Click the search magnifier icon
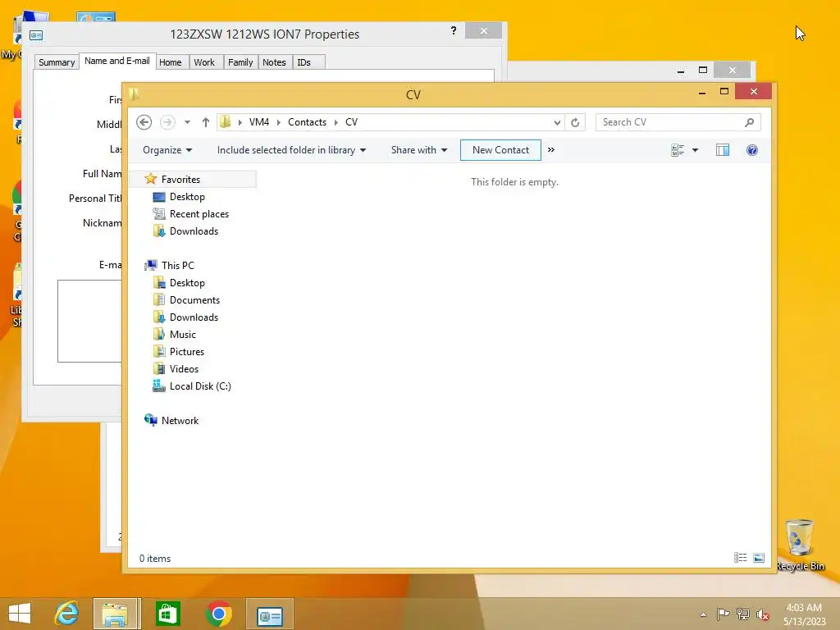 pos(749,122)
